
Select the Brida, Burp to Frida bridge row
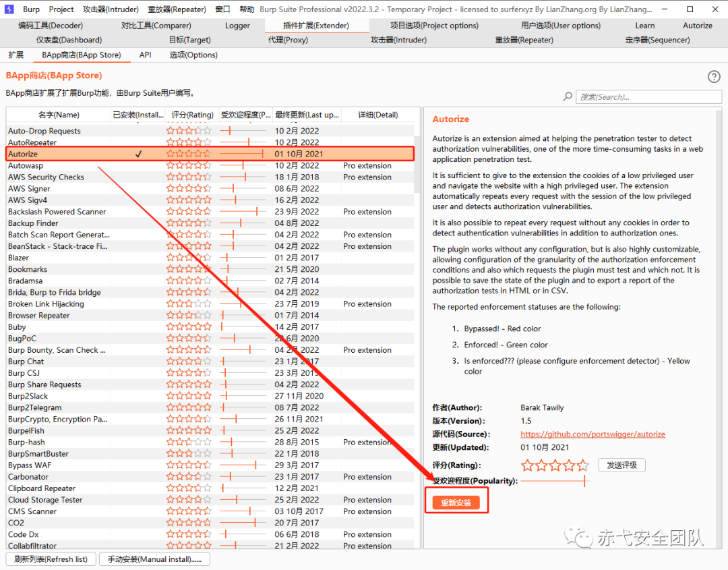tap(210, 292)
